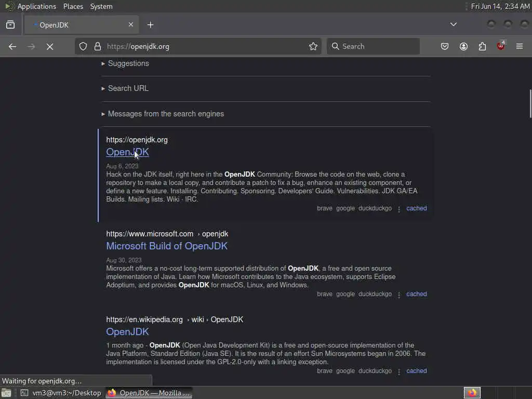Open the uBlock Origin extension icon
The width and height of the screenshot is (532, 399).
[x=501, y=46]
